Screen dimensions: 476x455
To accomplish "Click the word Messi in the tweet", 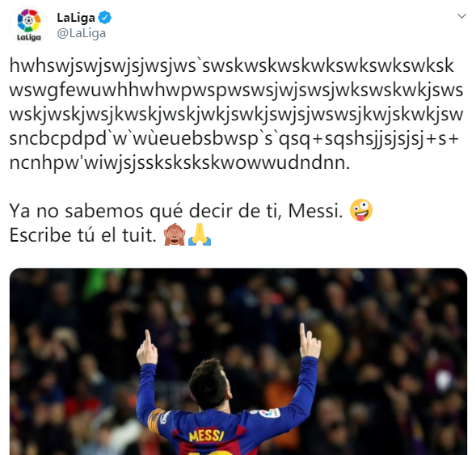I will point(313,211).
